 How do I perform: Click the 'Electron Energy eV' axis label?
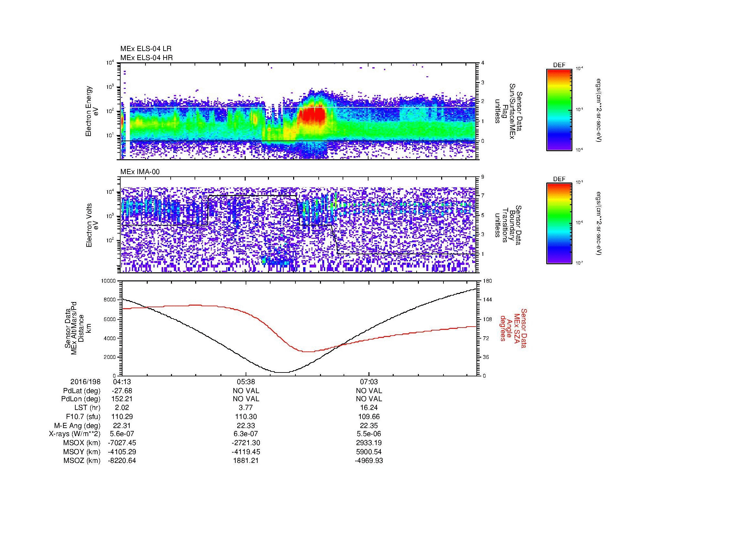92,111
